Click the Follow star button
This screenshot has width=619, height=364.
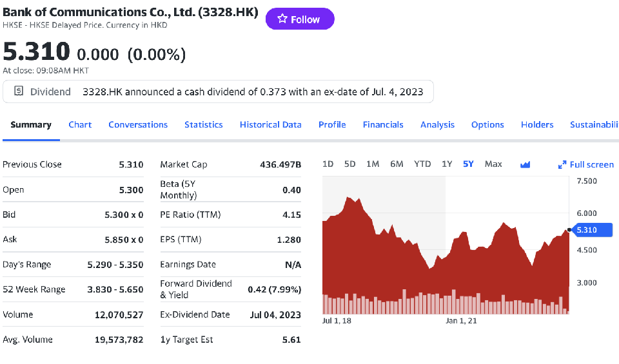coord(300,19)
